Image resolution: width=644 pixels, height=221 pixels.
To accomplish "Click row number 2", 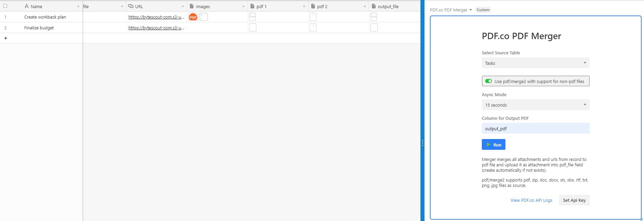I will click(5, 28).
